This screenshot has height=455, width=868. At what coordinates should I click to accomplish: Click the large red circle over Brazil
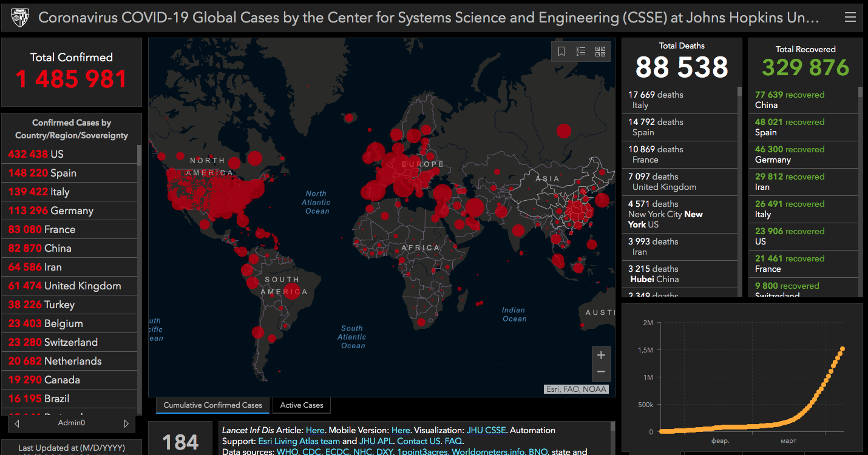tap(293, 291)
